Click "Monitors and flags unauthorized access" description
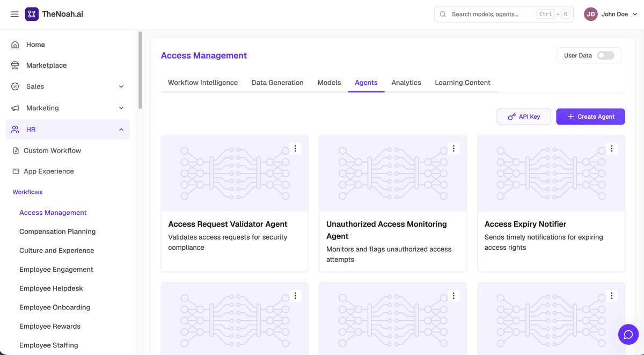Viewport: 644px width, 355px height. coord(389,254)
